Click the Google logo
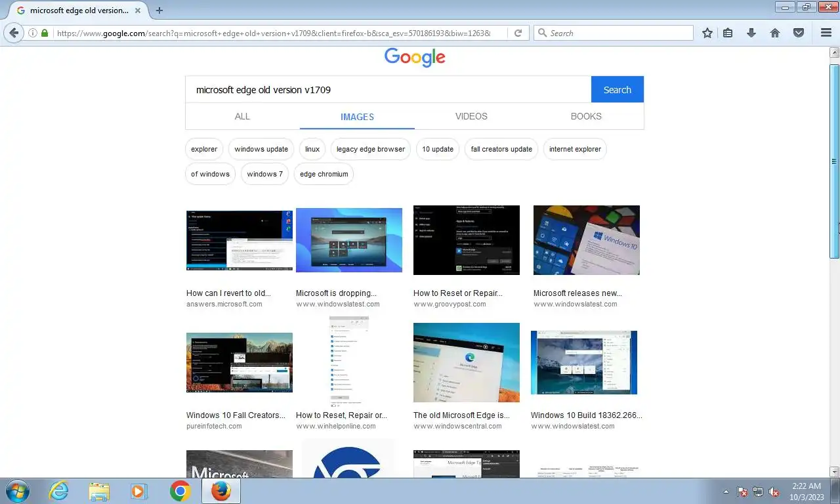This screenshot has height=504, width=840. [415, 57]
